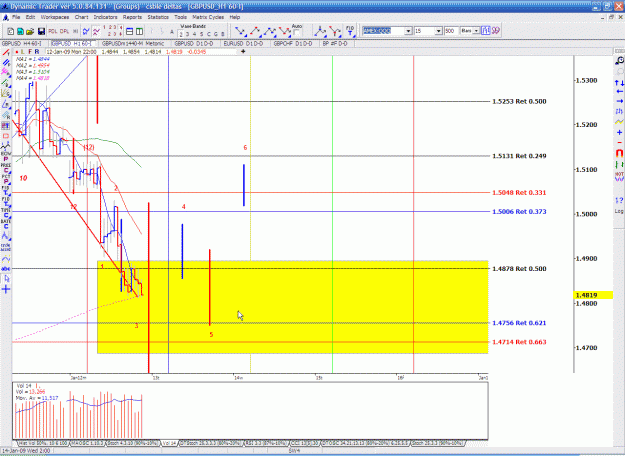The height and width of the screenshot is (456, 625).
Task: Open the Indicators menu
Action: click(x=105, y=17)
